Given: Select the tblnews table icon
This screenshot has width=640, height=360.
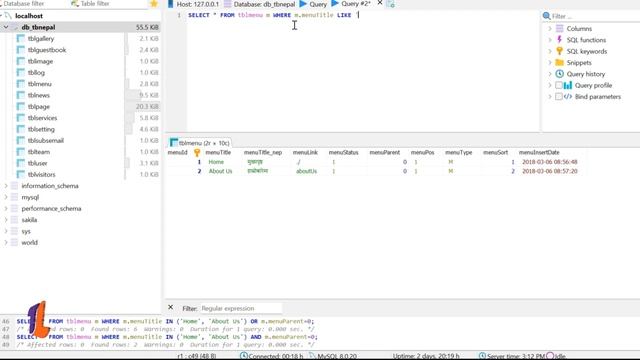Looking at the screenshot, I should point(20,95).
